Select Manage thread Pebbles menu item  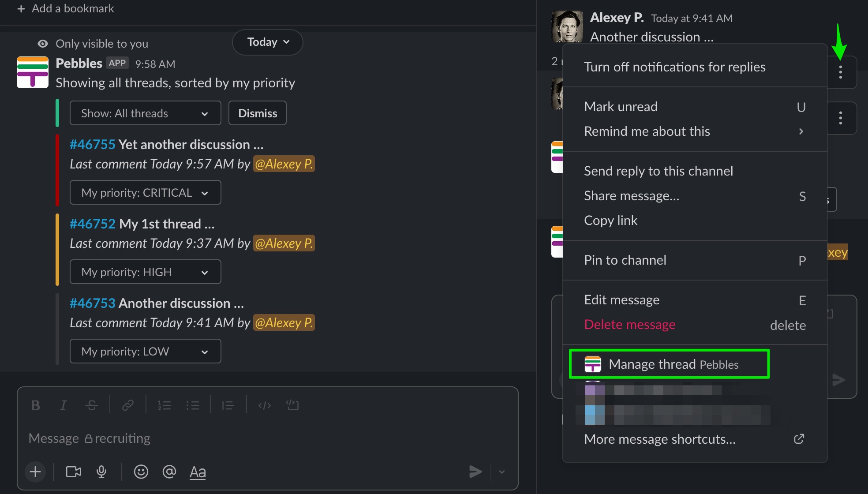[670, 364]
